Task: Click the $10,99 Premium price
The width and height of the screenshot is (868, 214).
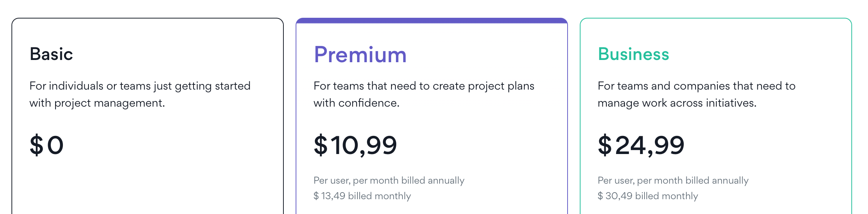Action: (355, 145)
